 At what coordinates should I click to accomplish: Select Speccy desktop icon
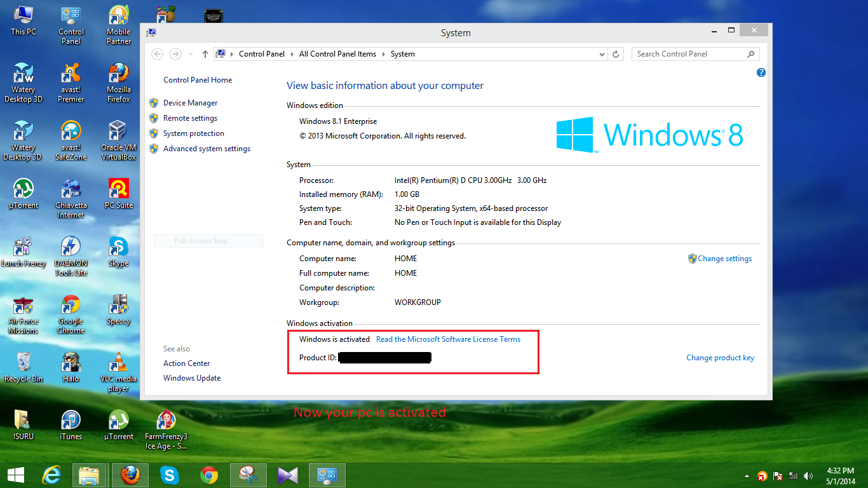119,309
